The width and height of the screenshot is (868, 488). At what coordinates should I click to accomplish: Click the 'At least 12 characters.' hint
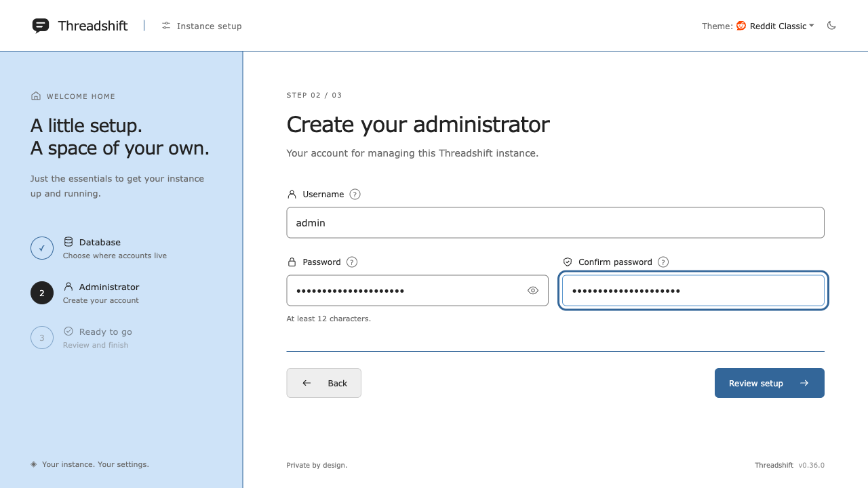[x=329, y=319]
